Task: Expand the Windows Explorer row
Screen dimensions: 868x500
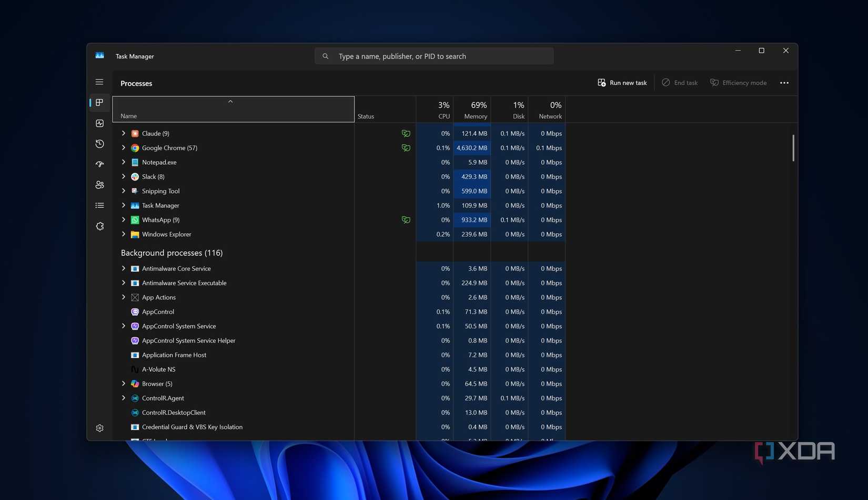Action: [x=124, y=234]
